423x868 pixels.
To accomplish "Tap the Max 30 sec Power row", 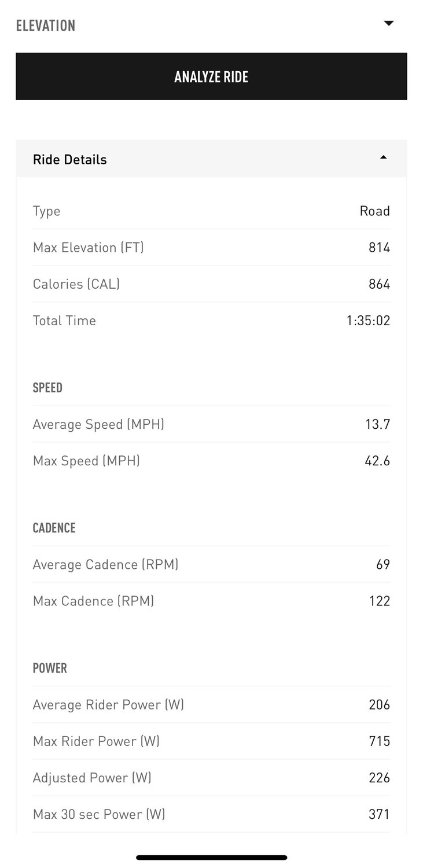I will (x=211, y=814).
